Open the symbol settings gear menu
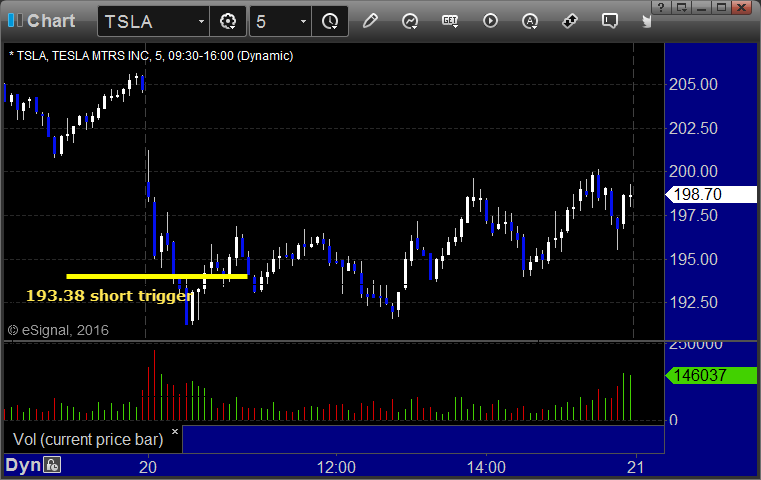The image size is (761, 480). 228,21
